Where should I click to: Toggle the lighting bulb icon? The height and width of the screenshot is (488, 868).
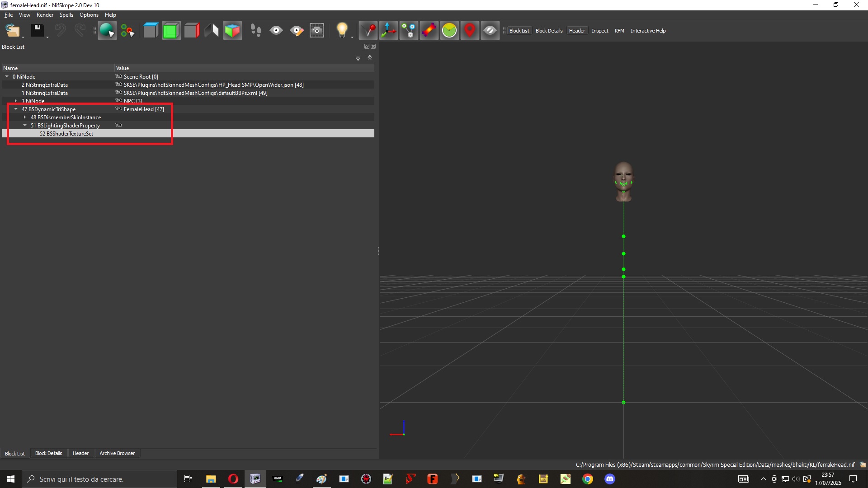342,31
